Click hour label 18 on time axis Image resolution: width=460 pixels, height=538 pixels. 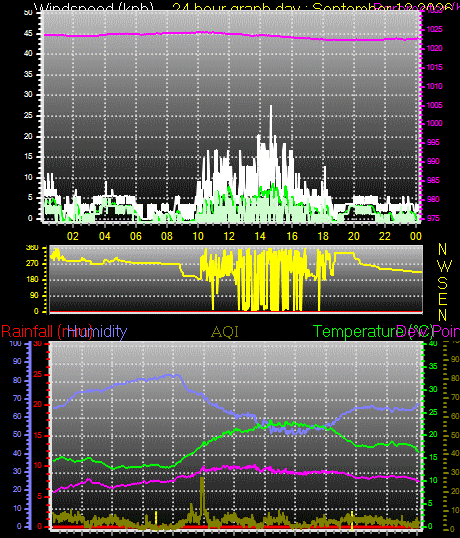pyautogui.click(x=323, y=236)
